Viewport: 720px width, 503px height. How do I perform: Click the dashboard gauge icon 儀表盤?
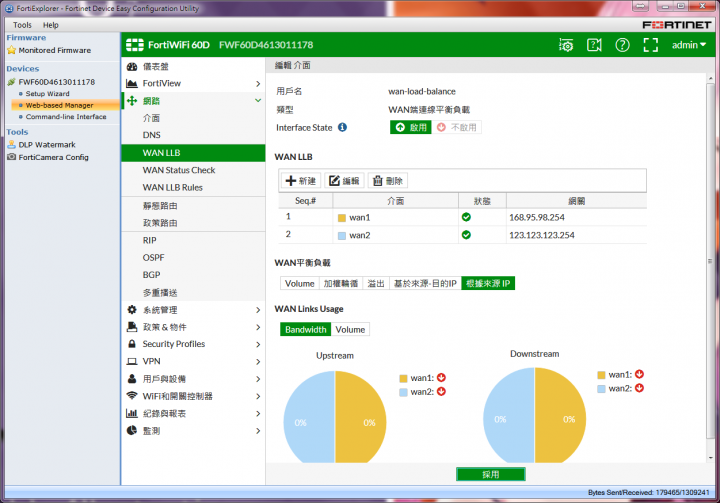coord(132,67)
